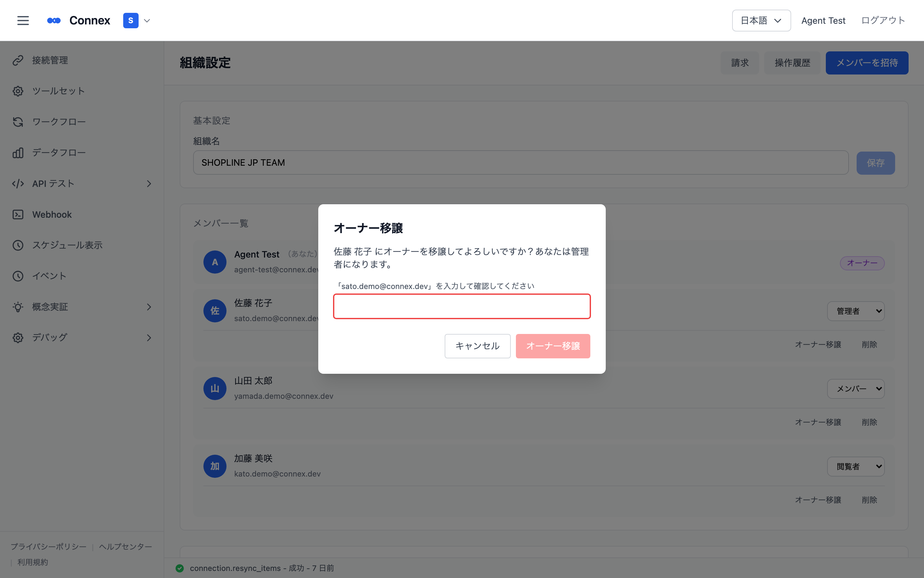Click the イベント clock icon
The image size is (924, 578).
18,276
